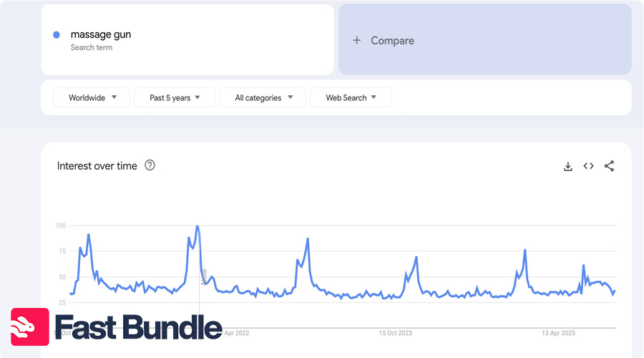Viewport: 644px width, 358px height.
Task: Click the Fast Bundle wordmark text
Action: (138, 327)
